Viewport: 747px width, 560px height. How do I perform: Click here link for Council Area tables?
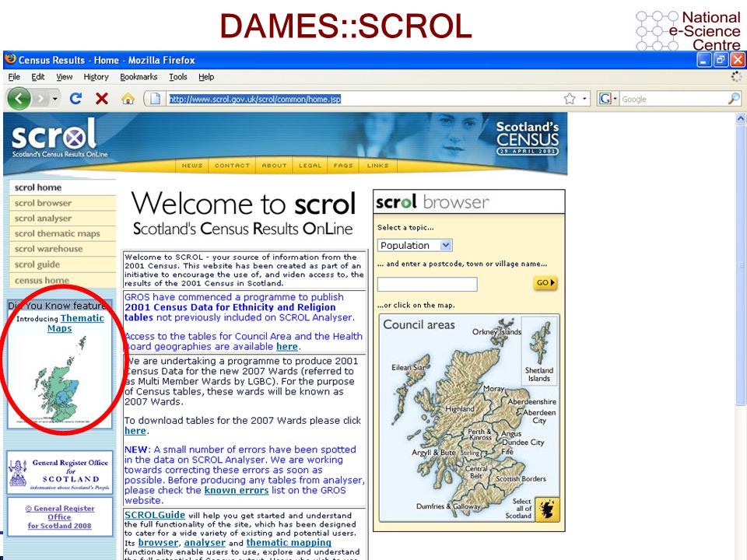tap(287, 347)
